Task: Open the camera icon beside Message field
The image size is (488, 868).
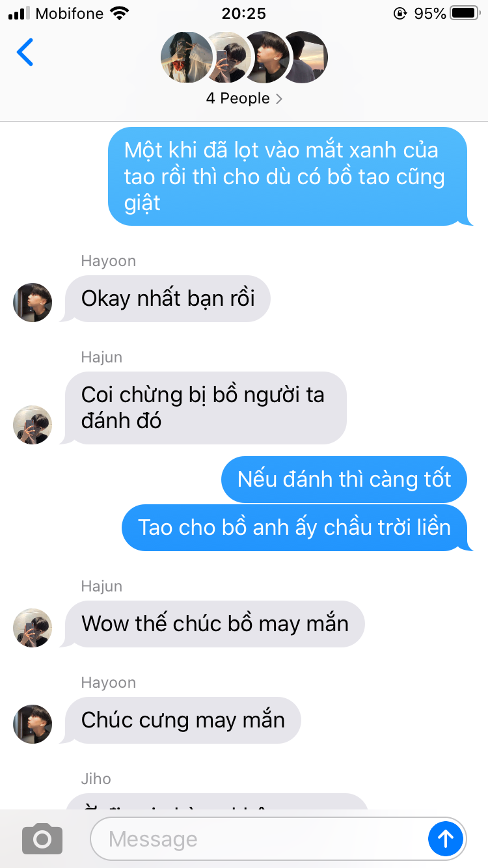Action: (42, 839)
